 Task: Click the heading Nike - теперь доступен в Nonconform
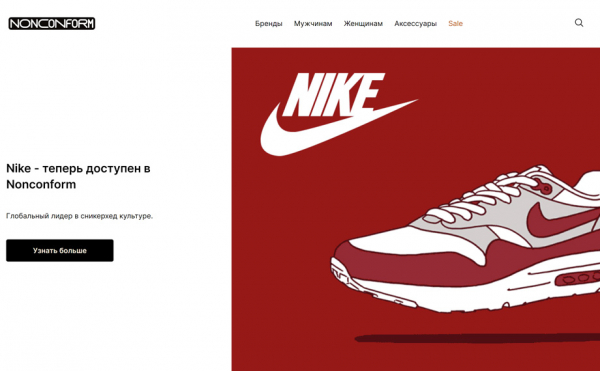click(78, 176)
